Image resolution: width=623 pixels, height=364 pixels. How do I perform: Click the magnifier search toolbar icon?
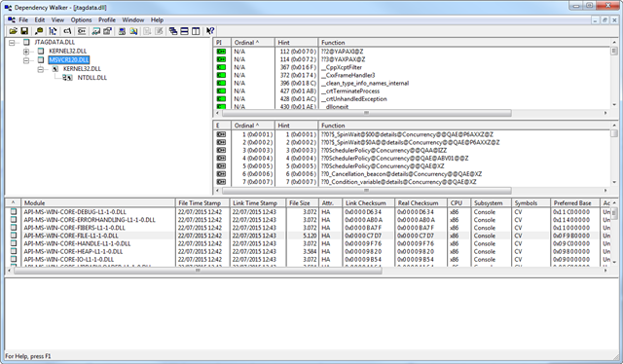pyautogui.click(x=39, y=31)
